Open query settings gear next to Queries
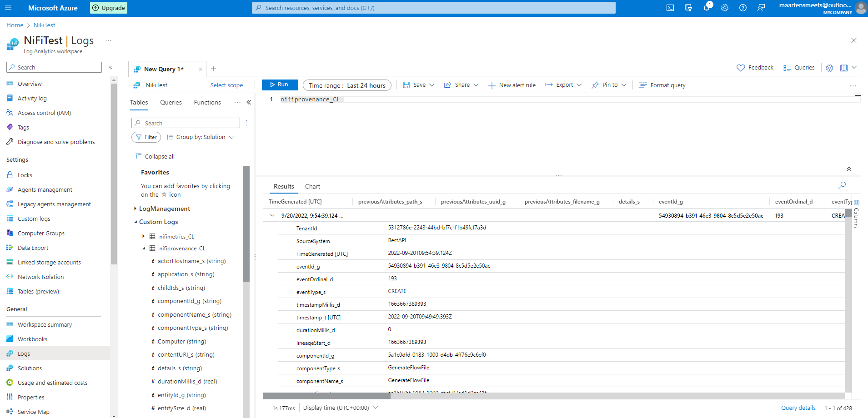This screenshot has width=868, height=418. click(830, 68)
